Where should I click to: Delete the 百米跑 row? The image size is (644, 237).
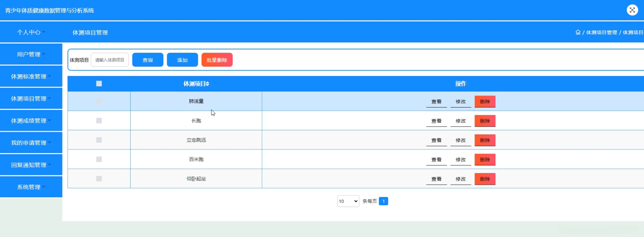[485, 159]
